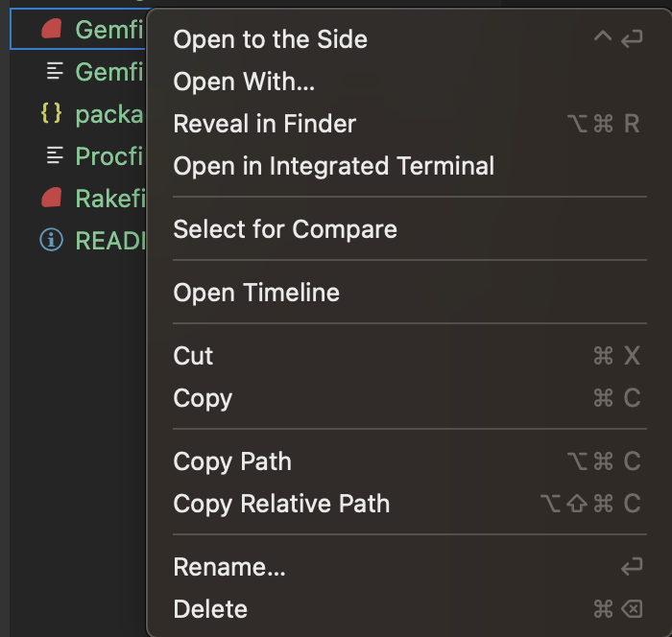
Task: Select Rename... in the context menu
Action: point(229,567)
